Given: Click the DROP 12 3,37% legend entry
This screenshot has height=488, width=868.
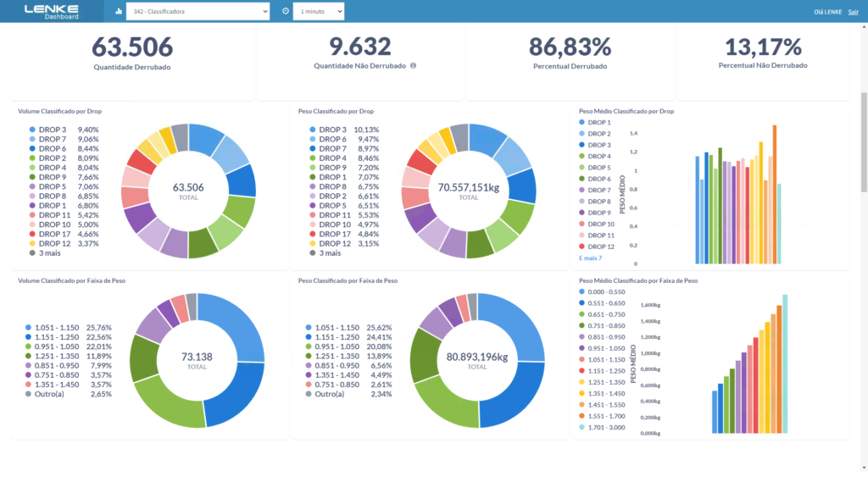Looking at the screenshot, I should [64, 243].
